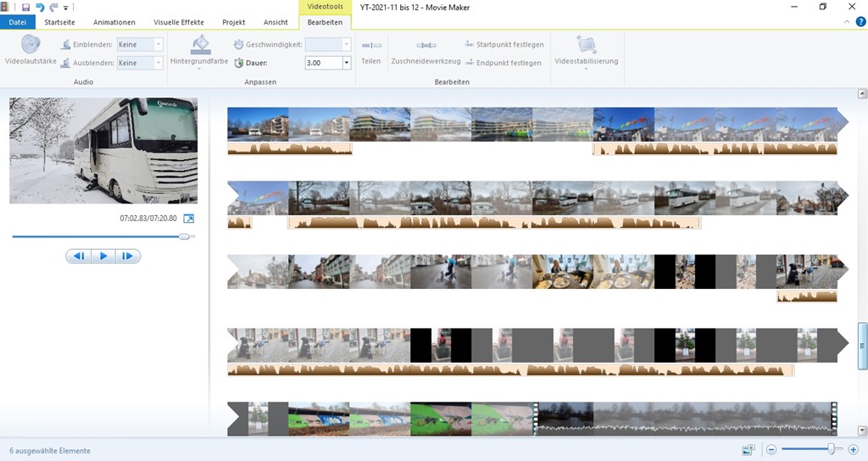Open the Zuschneidewerkzeug trim tool
The image size is (868, 461).
[426, 46]
